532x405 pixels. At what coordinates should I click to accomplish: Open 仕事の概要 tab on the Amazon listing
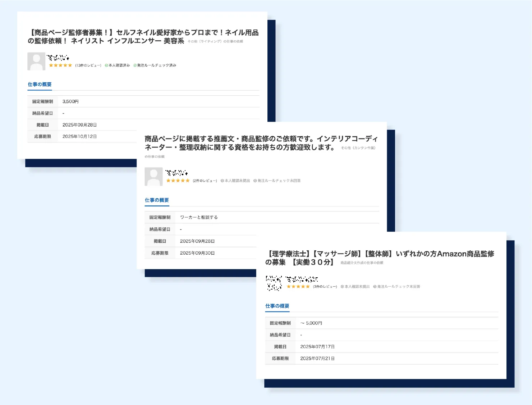point(277,306)
